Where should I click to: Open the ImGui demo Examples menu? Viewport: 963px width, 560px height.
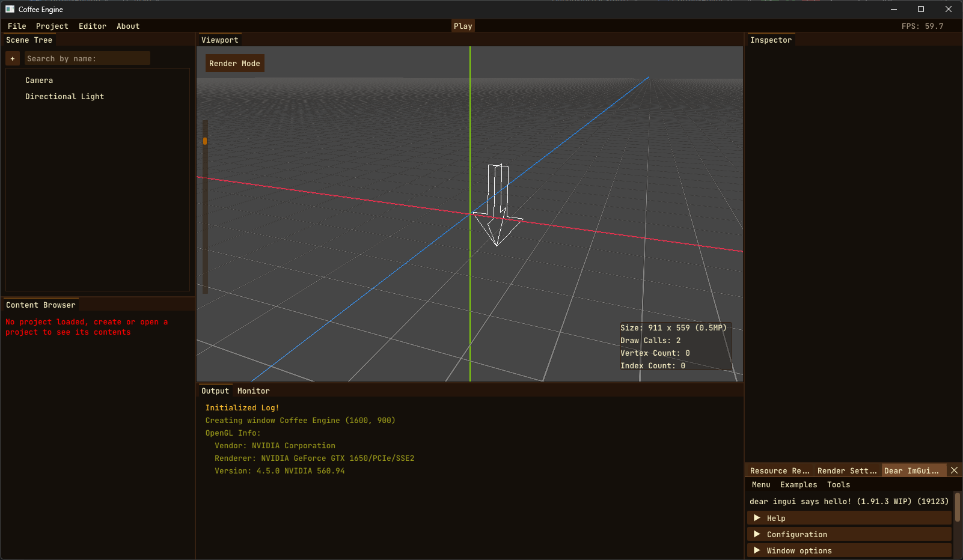[799, 484]
